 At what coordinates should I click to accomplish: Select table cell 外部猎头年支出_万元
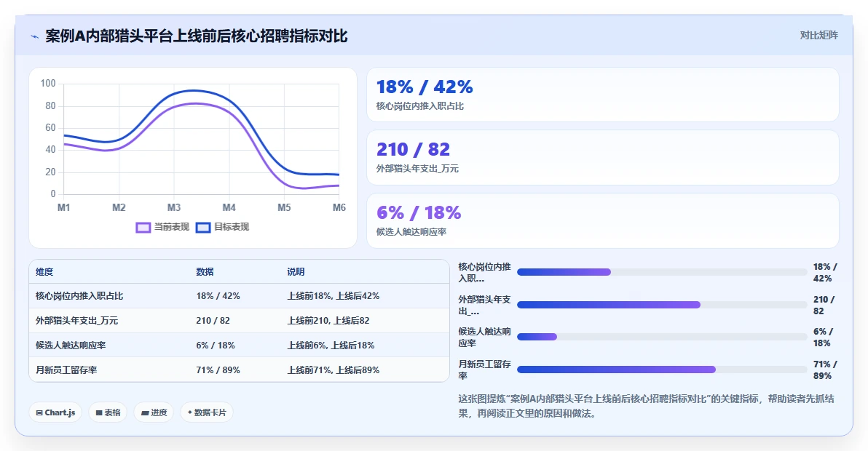click(77, 321)
